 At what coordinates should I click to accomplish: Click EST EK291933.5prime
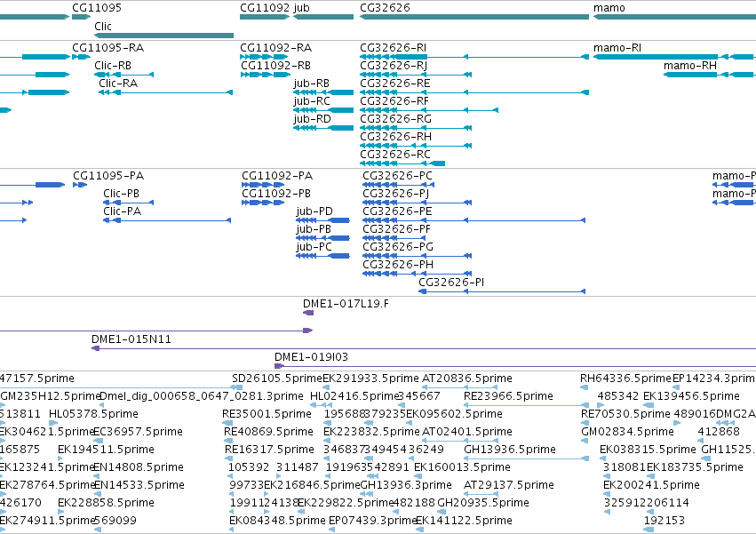click(x=326, y=387)
